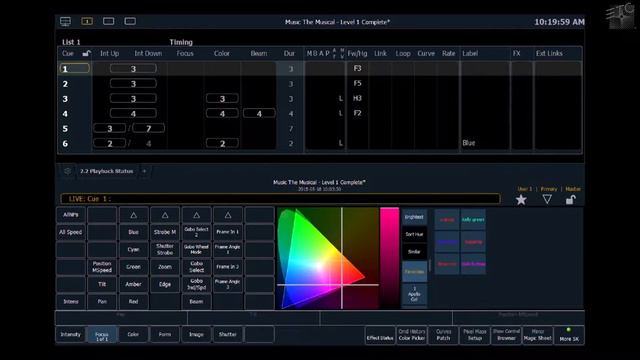
Task: Open Effect Status softkey
Action: [x=380, y=335]
